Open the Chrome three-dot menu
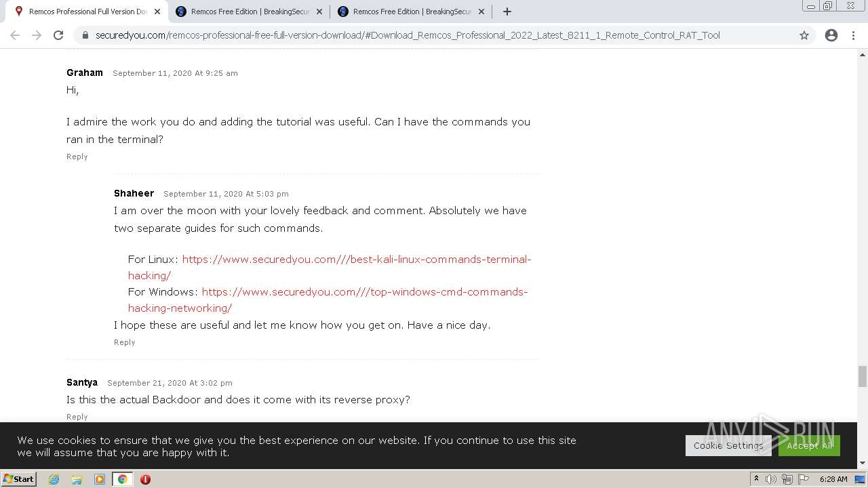The height and width of the screenshot is (488, 868). (x=854, y=35)
